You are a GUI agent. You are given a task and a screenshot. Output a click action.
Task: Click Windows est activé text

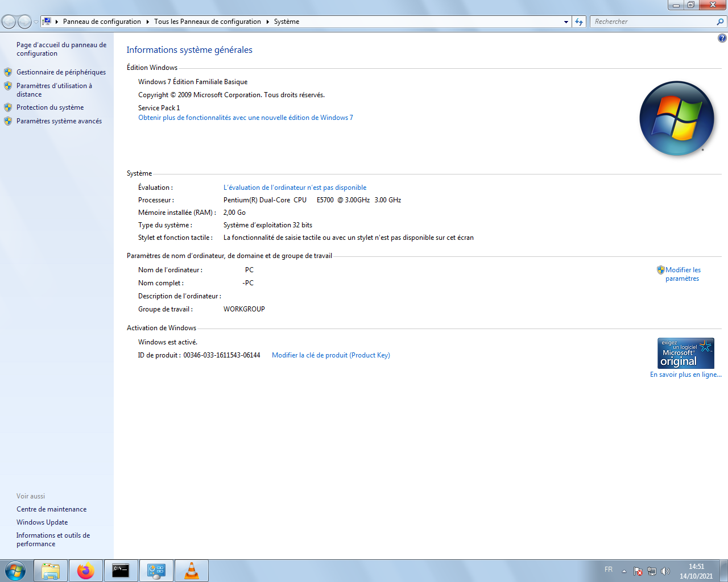click(x=168, y=342)
